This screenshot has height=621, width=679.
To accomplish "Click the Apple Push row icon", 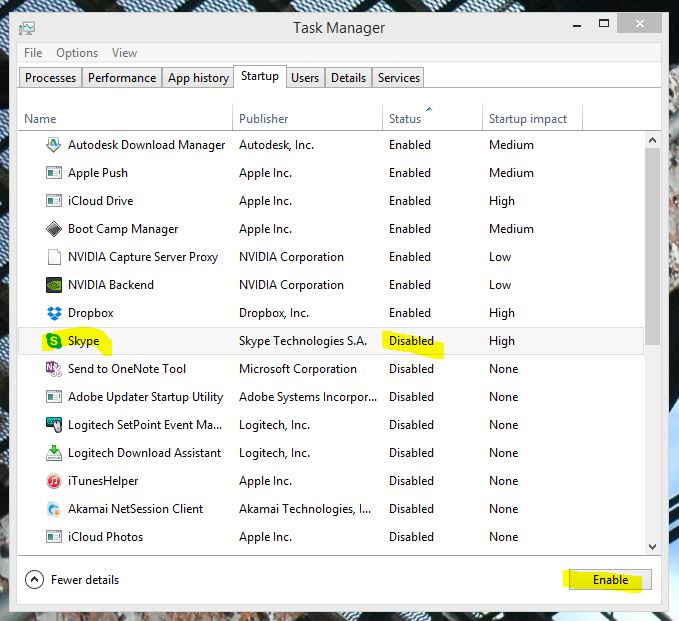I will click(54, 173).
